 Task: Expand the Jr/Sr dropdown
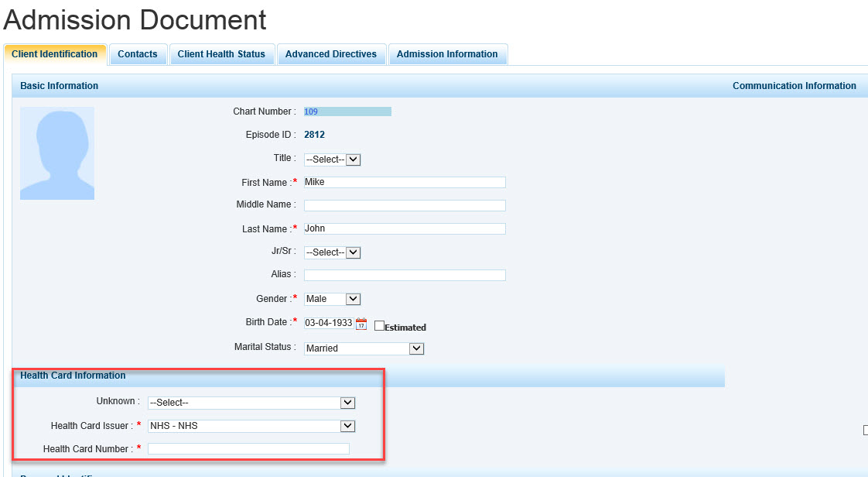tap(333, 252)
